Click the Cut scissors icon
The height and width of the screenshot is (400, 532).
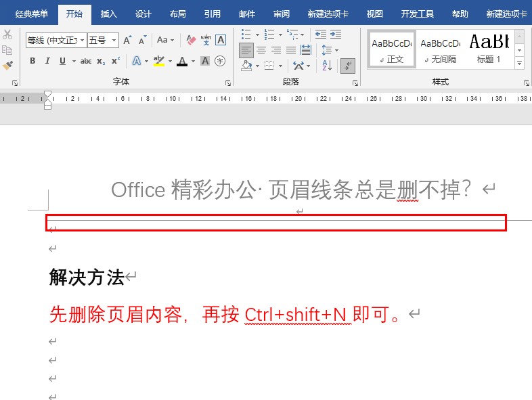pyautogui.click(x=7, y=35)
